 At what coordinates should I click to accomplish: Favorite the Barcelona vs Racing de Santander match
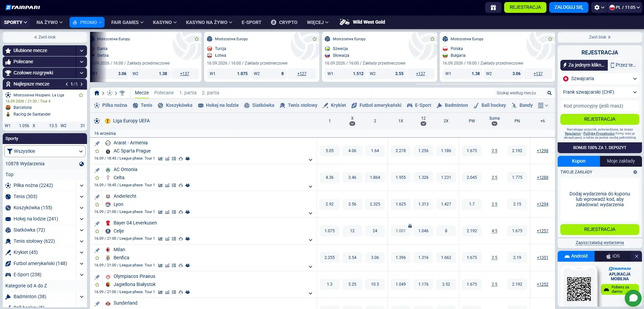point(81,95)
